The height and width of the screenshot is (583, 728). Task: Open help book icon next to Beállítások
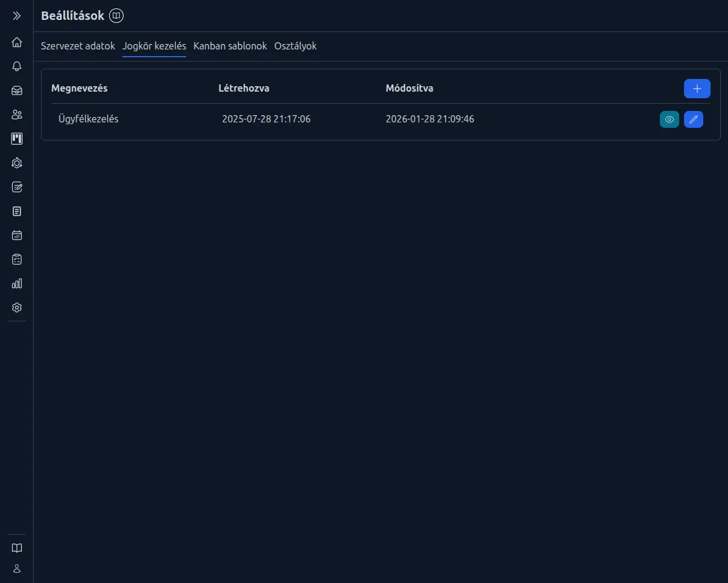(x=116, y=16)
